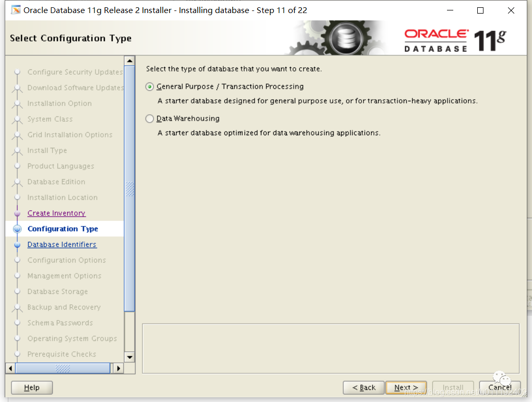Click the step list scroll up arrow
The width and height of the screenshot is (532, 402).
point(129,61)
